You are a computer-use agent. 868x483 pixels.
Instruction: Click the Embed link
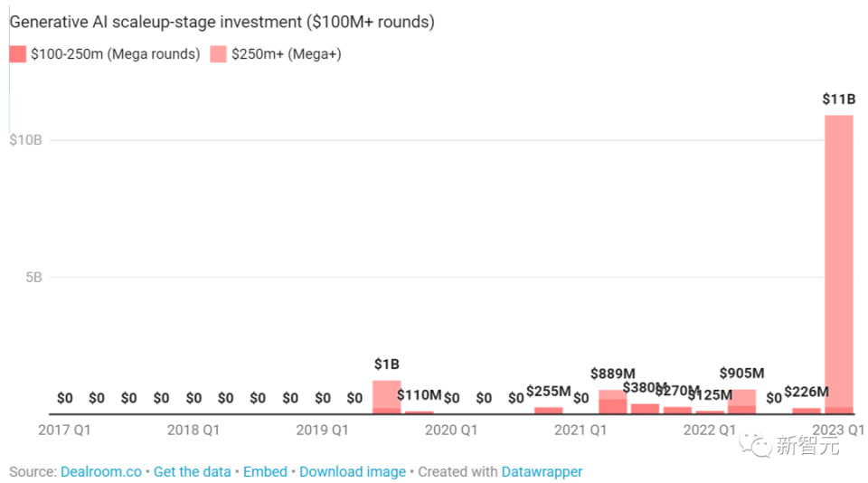point(265,471)
